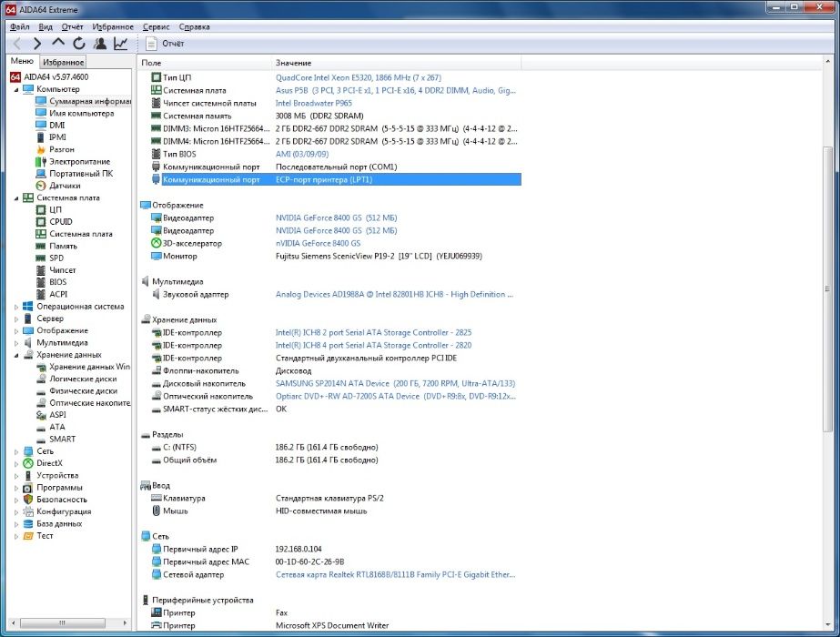Open the graph chart toolbar icon
This screenshot has width=840, height=637.
[120, 44]
